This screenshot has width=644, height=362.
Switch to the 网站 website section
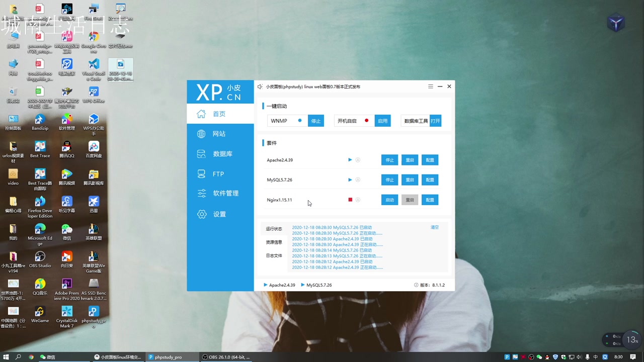point(220,134)
